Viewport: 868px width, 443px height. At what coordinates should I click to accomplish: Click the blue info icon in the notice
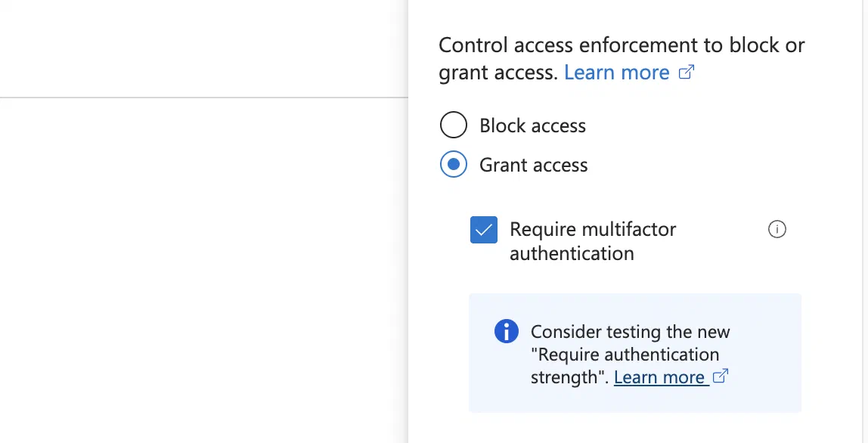click(506, 331)
